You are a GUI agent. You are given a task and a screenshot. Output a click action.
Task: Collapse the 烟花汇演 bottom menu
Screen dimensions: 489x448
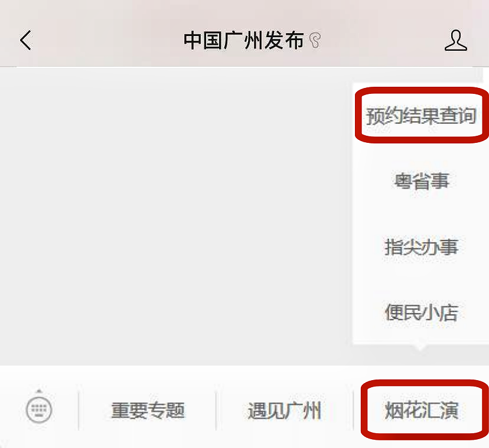[x=421, y=410]
